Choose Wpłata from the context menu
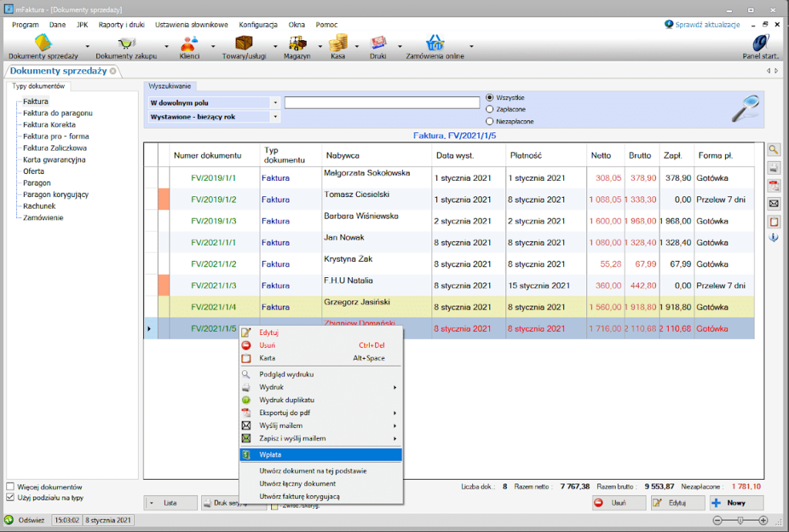Viewport: 789px width, 532px height. pos(321,454)
